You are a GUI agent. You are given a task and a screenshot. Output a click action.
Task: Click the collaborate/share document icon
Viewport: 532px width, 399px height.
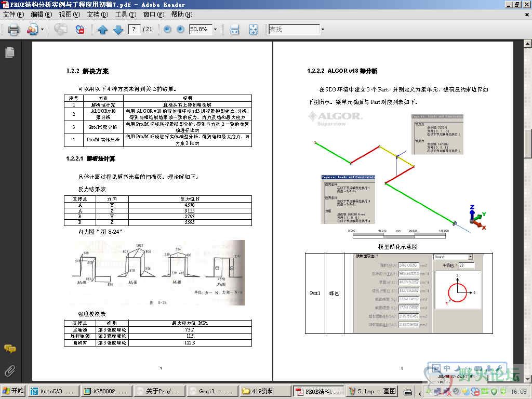33,30
